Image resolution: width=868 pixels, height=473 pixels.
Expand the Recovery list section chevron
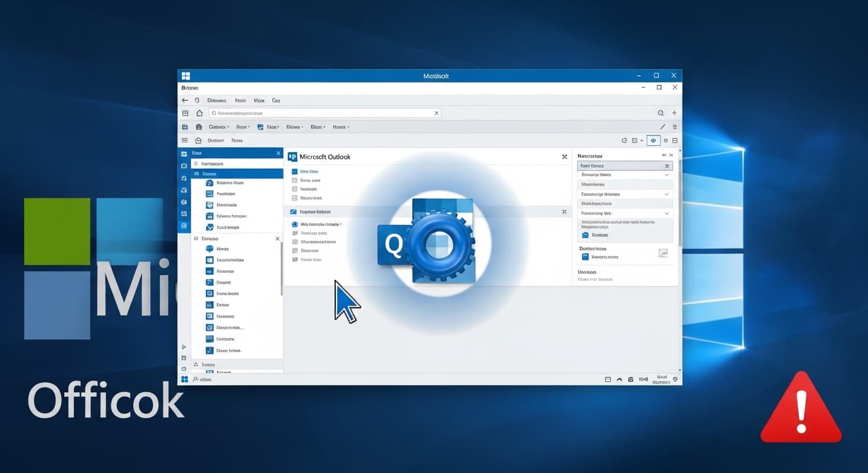click(666, 212)
